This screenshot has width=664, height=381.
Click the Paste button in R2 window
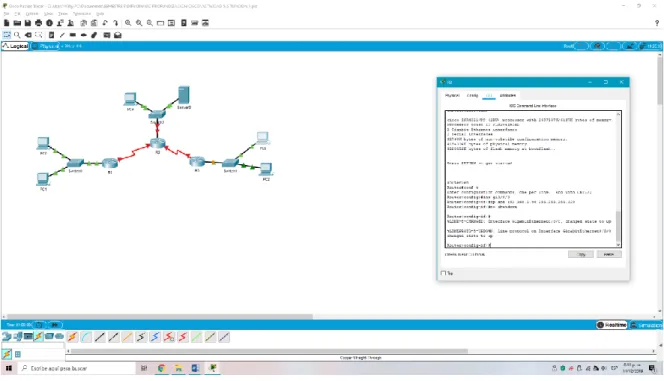point(609,254)
